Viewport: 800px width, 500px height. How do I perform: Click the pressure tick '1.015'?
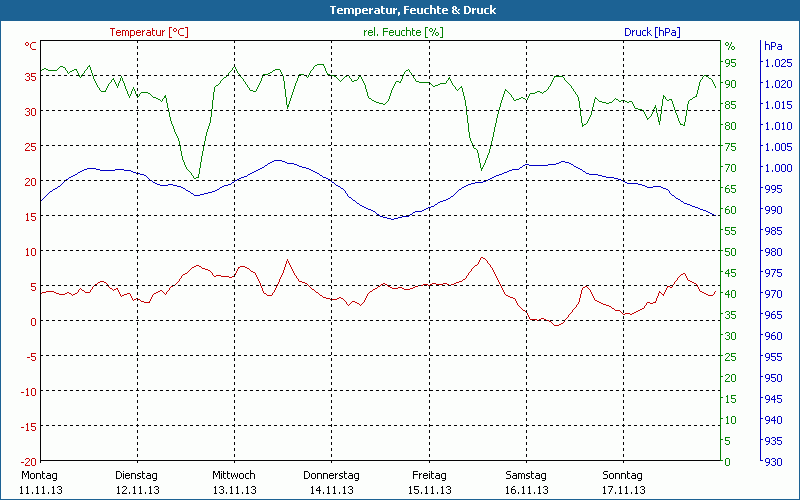[779, 105]
